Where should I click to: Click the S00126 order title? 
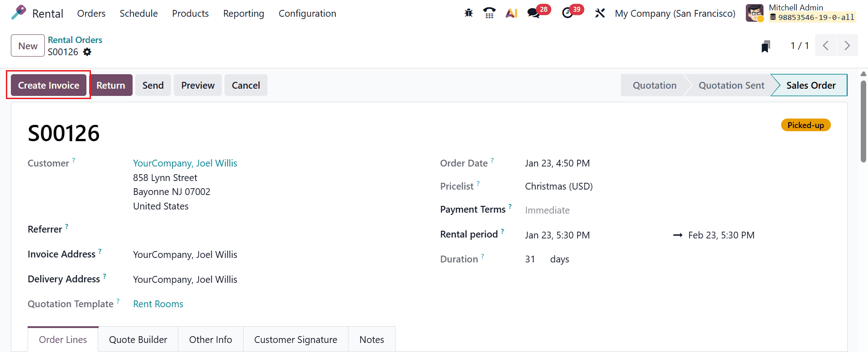(x=63, y=133)
